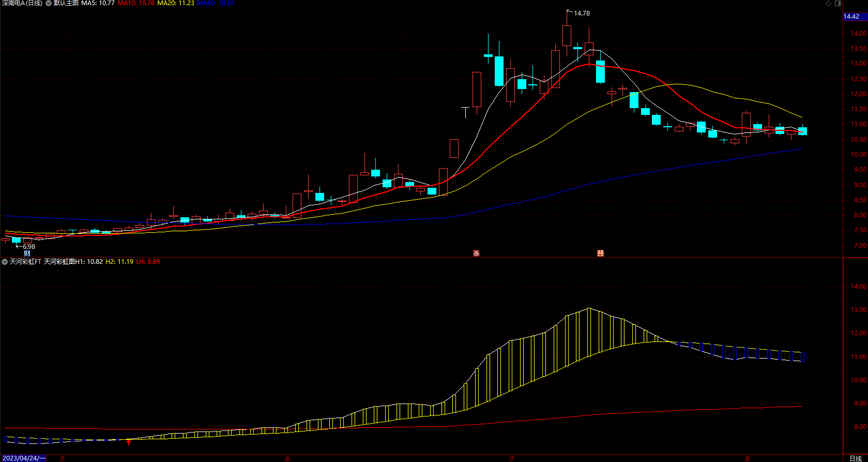Click the 13.00 tick on sub-chart axis
Screen dimensions: 868x462
point(859,310)
